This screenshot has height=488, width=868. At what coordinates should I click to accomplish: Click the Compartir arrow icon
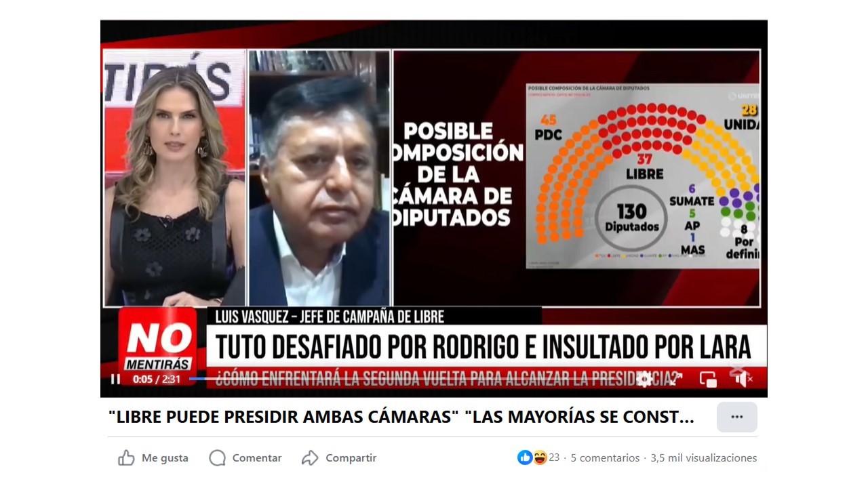310,458
